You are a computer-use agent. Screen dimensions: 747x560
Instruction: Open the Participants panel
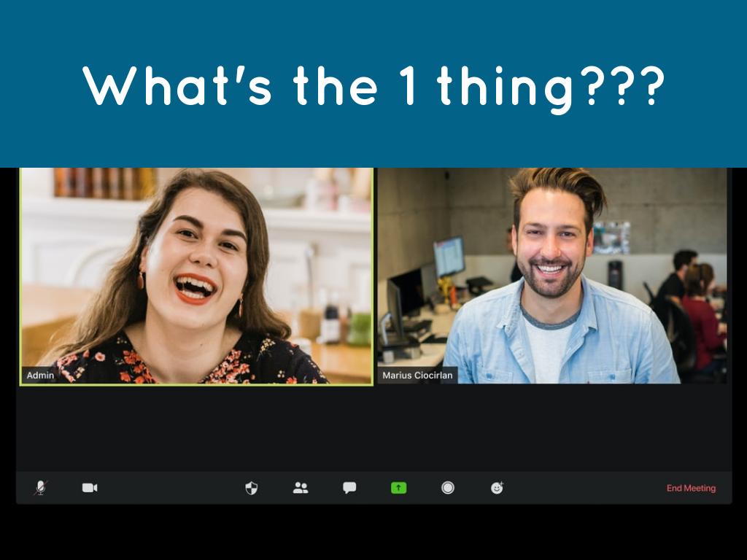click(x=301, y=488)
